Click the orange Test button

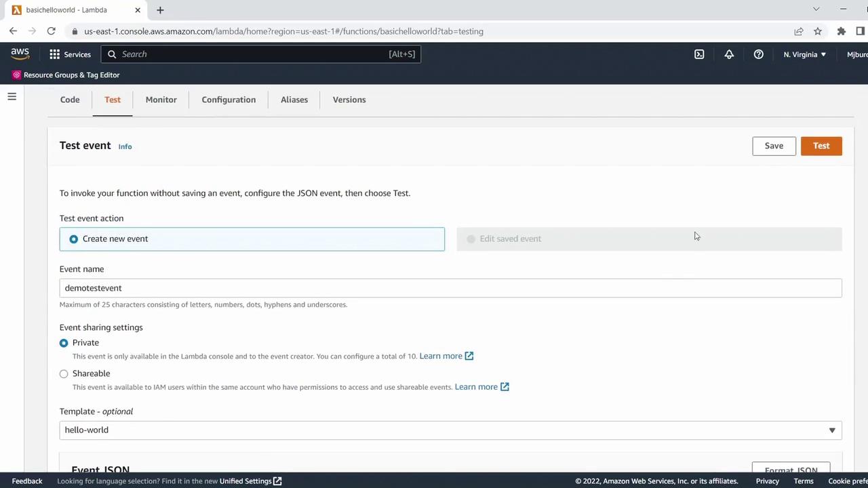(x=821, y=146)
